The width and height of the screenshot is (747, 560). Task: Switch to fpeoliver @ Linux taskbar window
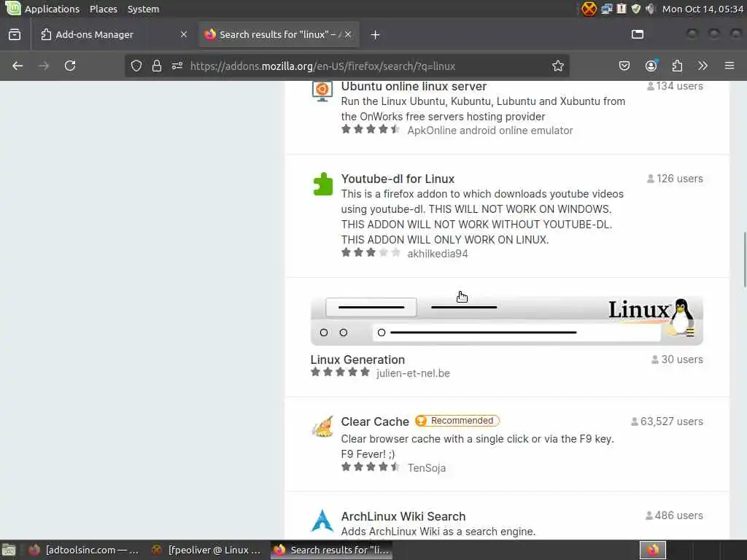(206, 550)
